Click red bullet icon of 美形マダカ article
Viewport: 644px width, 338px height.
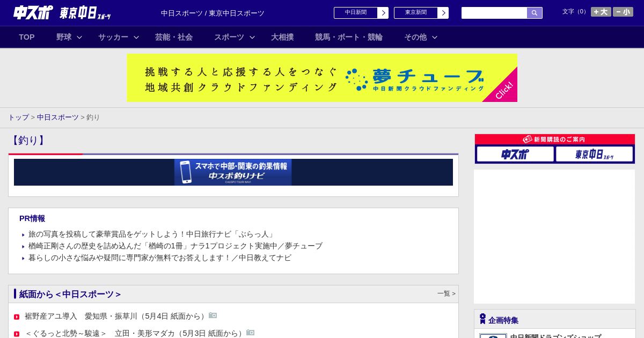coord(17,334)
